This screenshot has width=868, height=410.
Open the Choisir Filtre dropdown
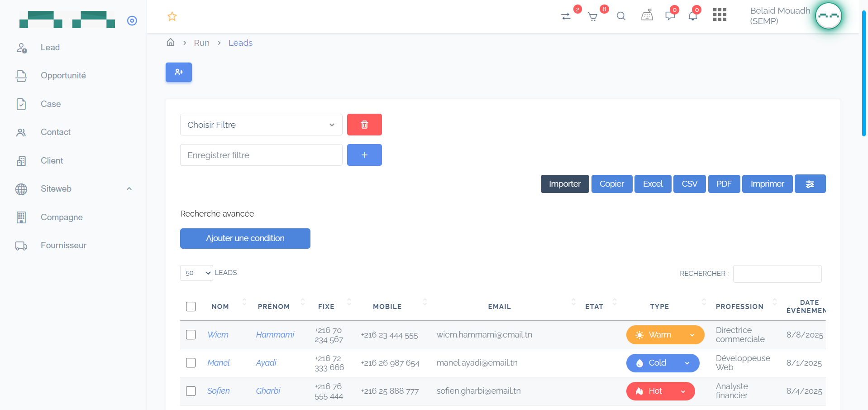click(261, 125)
